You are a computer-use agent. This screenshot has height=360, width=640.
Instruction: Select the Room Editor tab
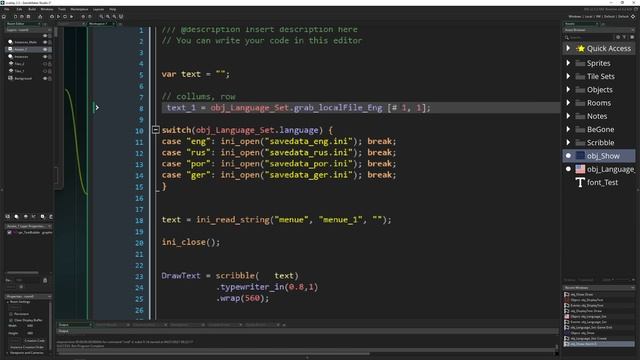pyautogui.click(x=22, y=24)
